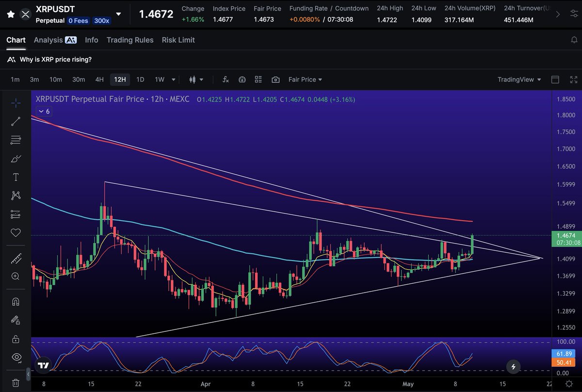Show more market stats with right chevron

558,15
